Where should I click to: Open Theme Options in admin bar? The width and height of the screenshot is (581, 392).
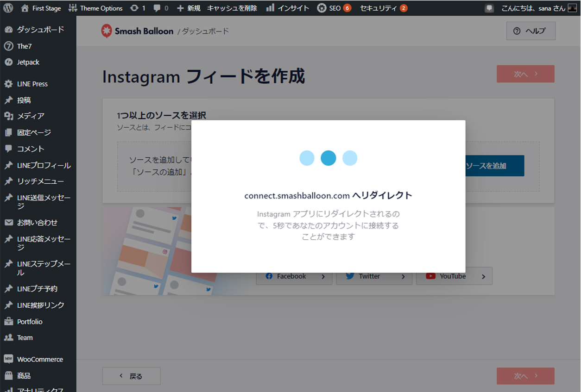(x=95, y=8)
